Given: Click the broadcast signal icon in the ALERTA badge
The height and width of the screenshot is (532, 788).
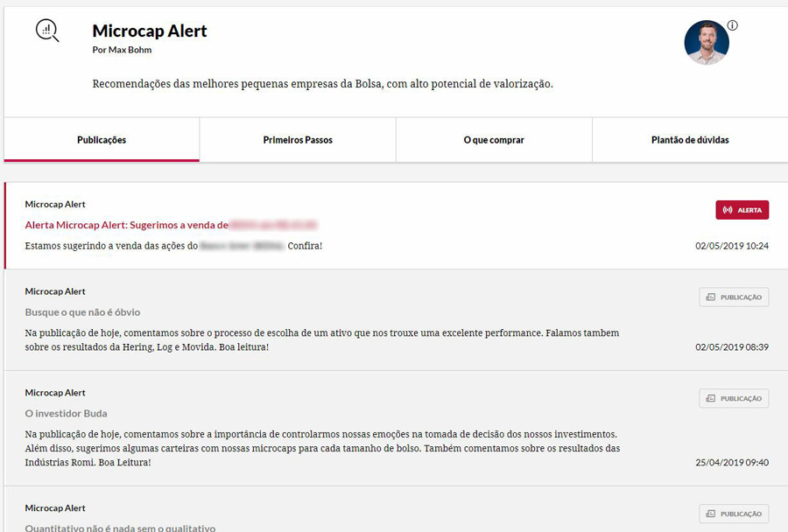Looking at the screenshot, I should (x=728, y=210).
